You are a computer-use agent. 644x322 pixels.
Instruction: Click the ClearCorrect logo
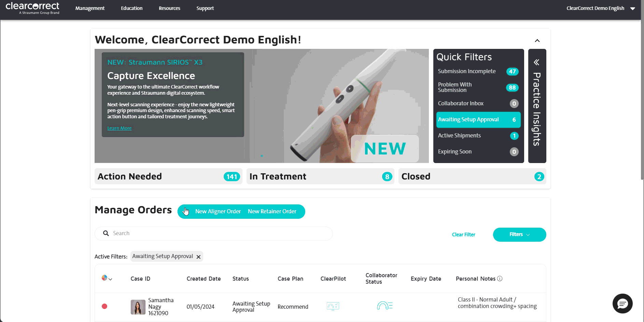(32, 8)
